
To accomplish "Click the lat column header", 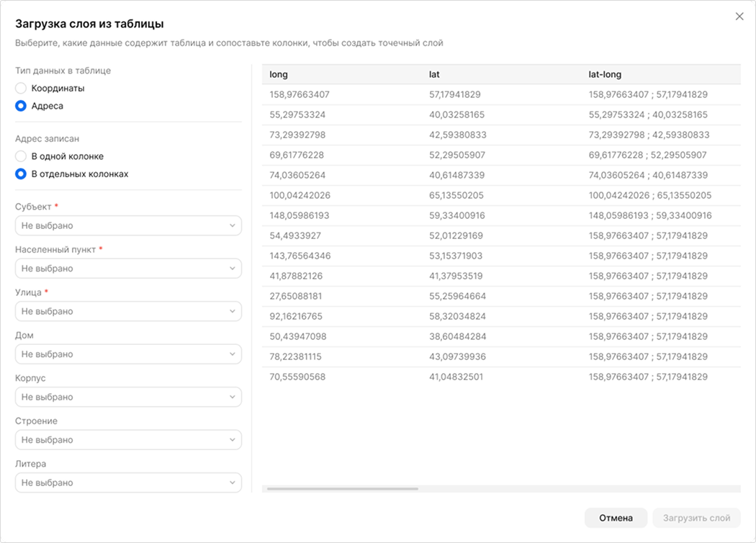I will (434, 75).
